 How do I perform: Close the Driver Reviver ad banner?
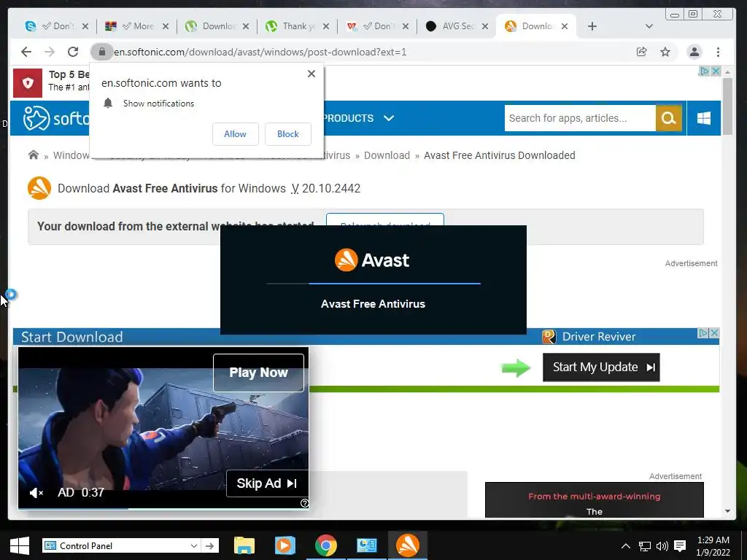coord(714,332)
